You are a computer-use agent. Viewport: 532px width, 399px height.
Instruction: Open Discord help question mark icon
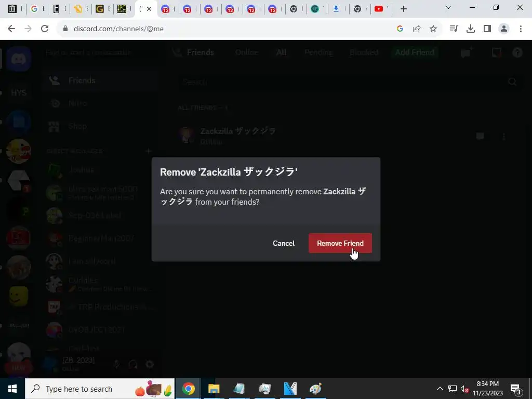(517, 52)
